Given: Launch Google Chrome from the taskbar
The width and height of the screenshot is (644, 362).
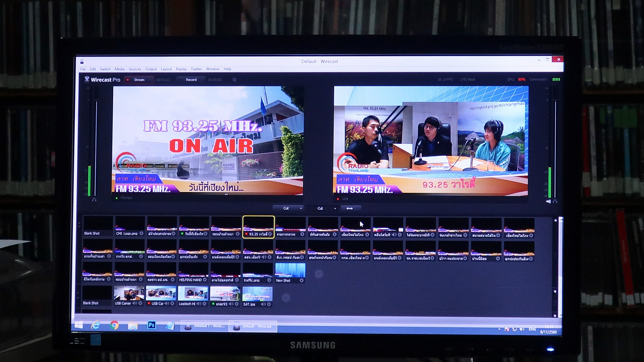Looking at the screenshot, I should point(114,325).
